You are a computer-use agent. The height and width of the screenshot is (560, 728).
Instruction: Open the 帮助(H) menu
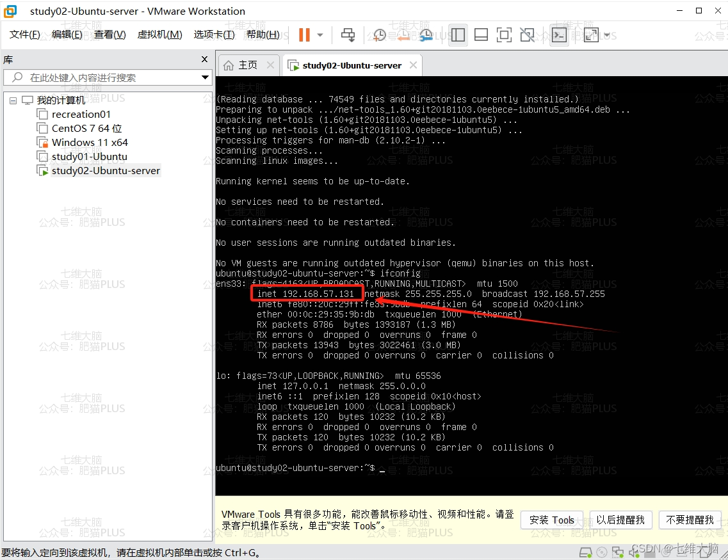(x=263, y=35)
